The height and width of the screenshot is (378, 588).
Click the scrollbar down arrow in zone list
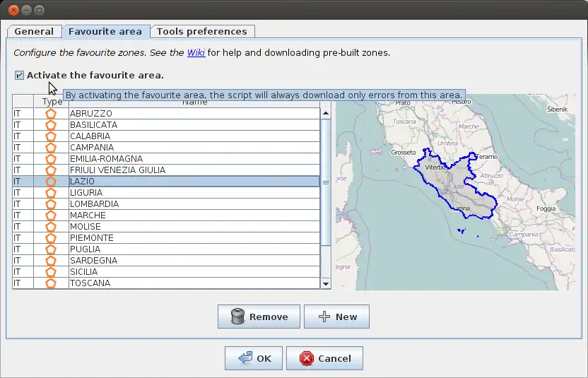pyautogui.click(x=326, y=283)
